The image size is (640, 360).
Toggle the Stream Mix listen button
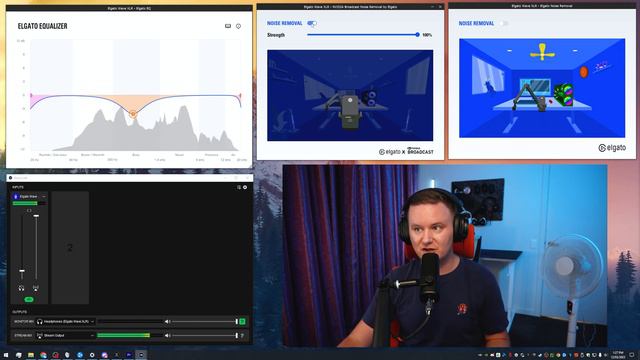point(242,336)
